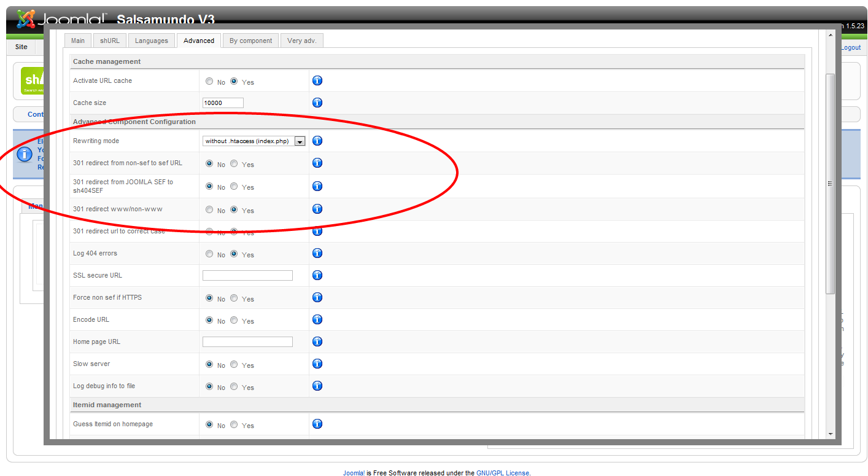This screenshot has width=868, height=476.
Task: Click the dialog scrollbar down arrow
Action: [831, 434]
